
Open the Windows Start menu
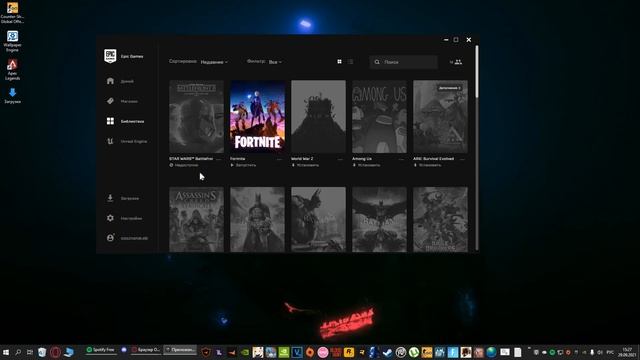(6, 352)
